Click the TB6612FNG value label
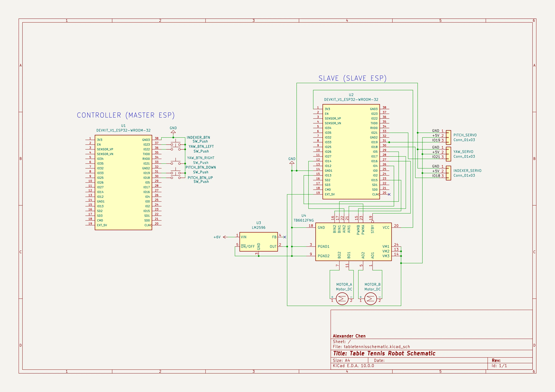Viewport: 555px width, 392px height. coord(304,220)
